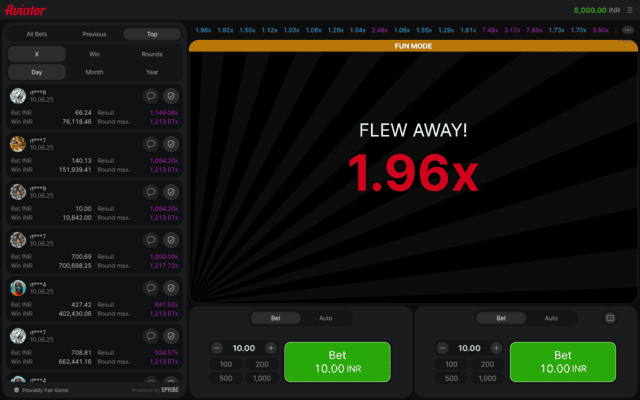Remove the second bet panel icon
This screenshot has width=640, height=400.
(x=610, y=318)
